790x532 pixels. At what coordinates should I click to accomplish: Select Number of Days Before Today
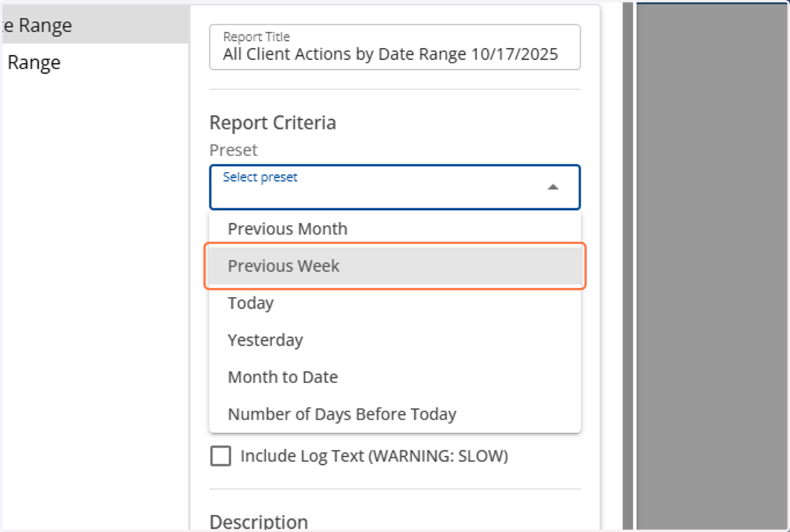395,414
